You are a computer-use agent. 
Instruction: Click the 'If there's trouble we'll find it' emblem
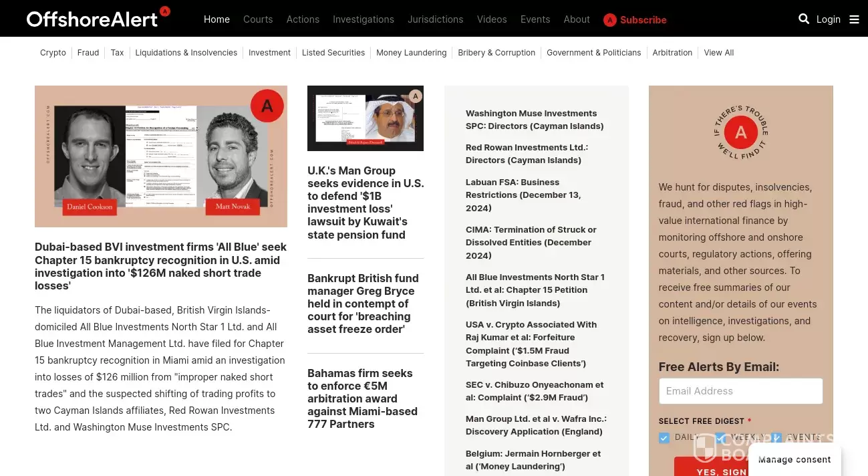tap(741, 132)
